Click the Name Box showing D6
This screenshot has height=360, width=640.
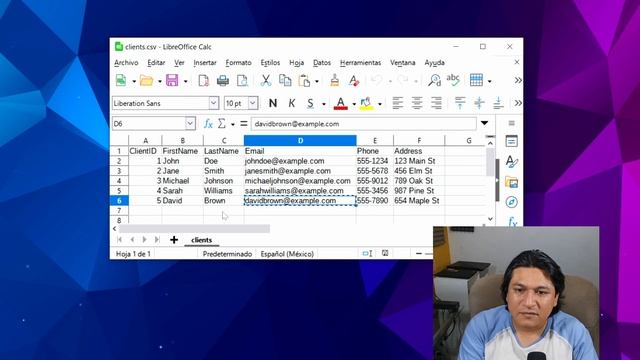click(x=149, y=123)
